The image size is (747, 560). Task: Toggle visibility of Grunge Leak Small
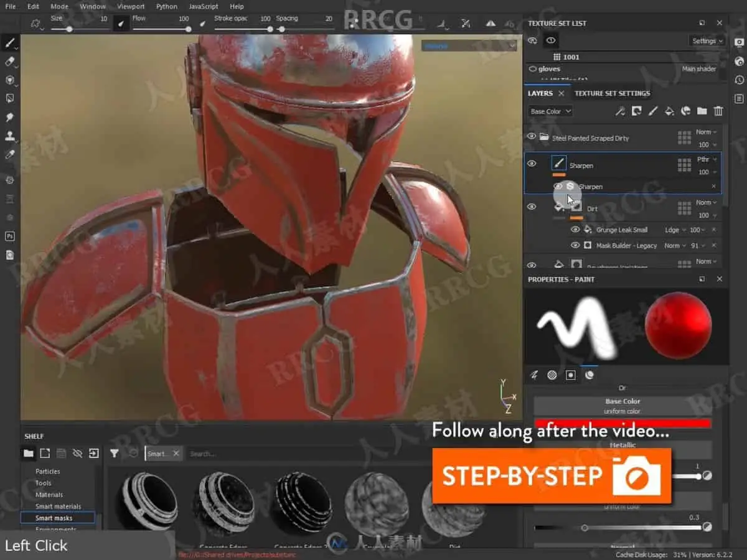[x=575, y=230]
